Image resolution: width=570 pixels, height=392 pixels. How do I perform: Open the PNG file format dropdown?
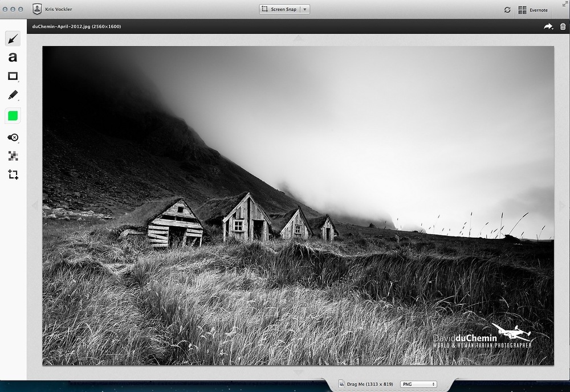418,384
